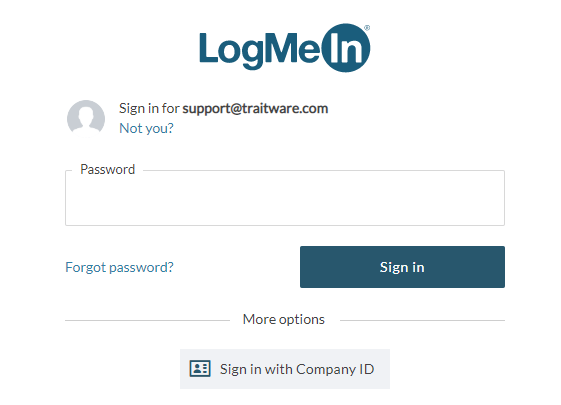This screenshot has height=405, width=561.
Task: Click "Company ID" text in bottom button
Action: tap(335, 369)
